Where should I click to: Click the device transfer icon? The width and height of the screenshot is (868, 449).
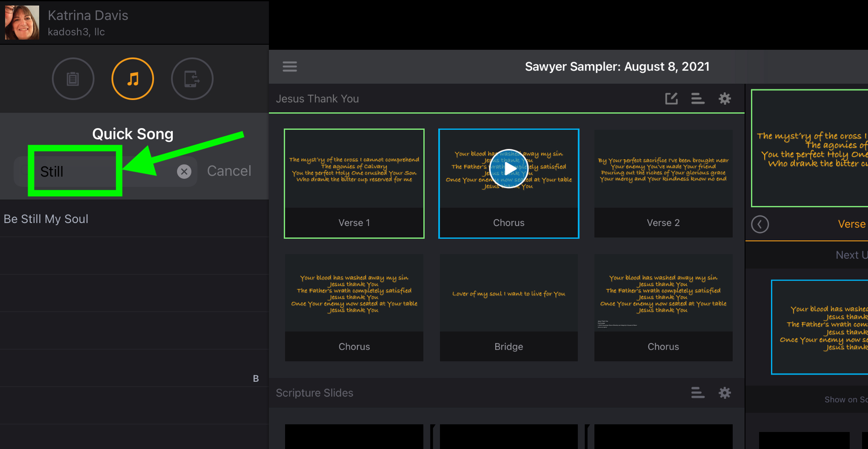[192, 79]
